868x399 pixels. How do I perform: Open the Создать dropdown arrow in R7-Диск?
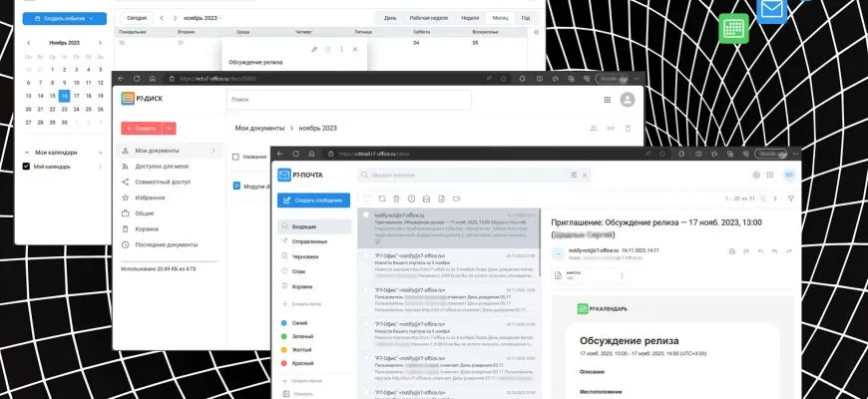tap(169, 128)
